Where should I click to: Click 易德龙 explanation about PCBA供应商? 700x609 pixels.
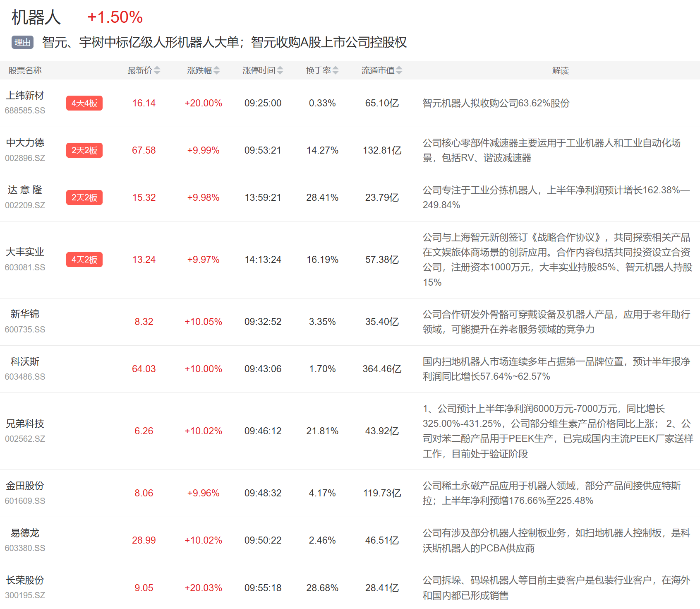556,541
